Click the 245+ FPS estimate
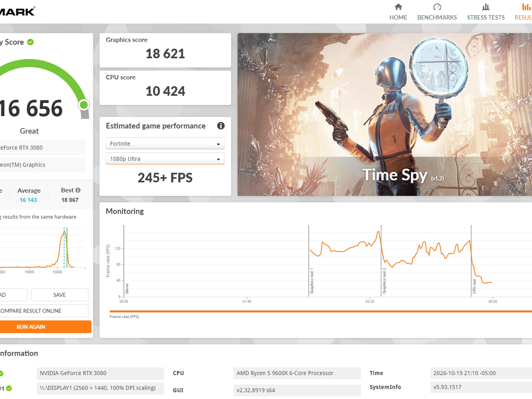 pos(165,178)
